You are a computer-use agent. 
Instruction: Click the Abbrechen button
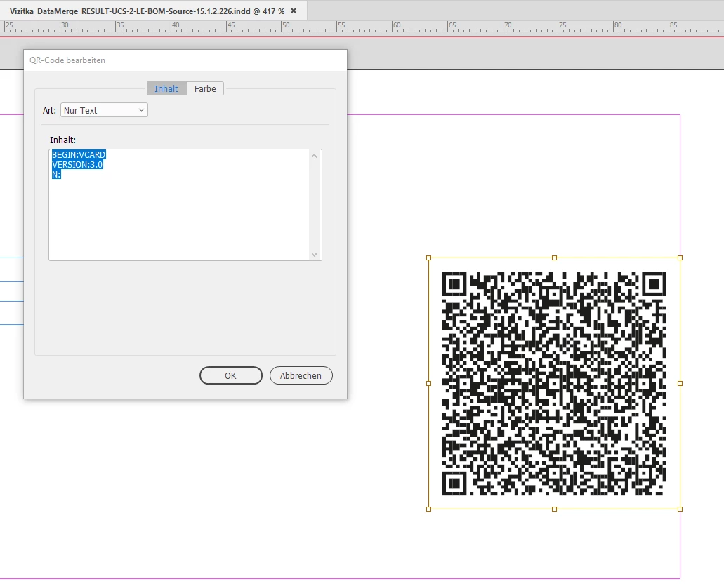[x=301, y=375]
